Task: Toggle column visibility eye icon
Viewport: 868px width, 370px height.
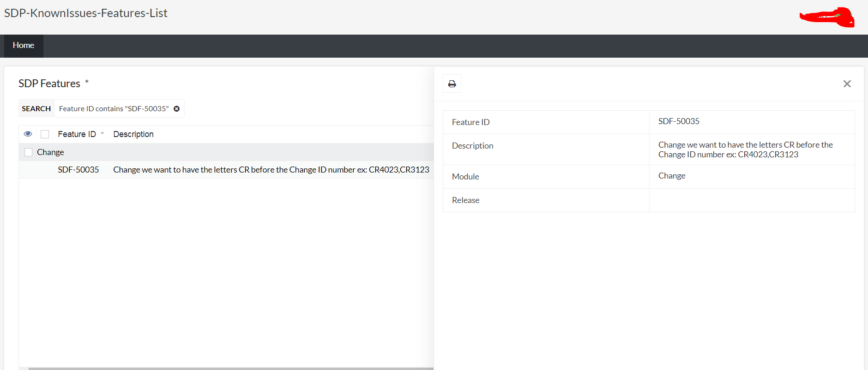Action: [x=28, y=134]
